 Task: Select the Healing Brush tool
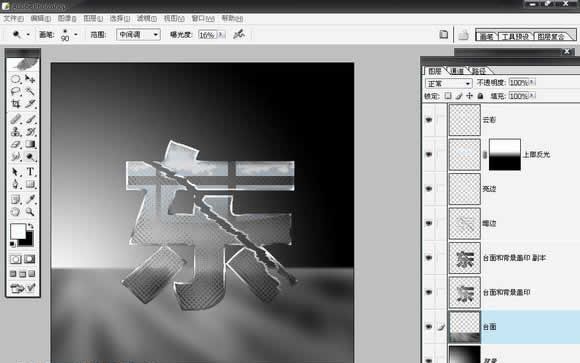[15, 119]
